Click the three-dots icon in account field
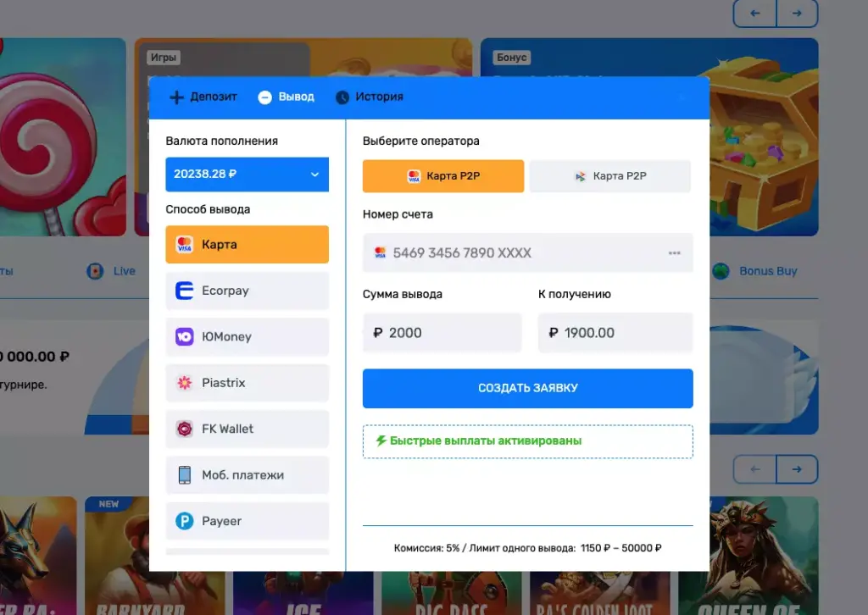Image resolution: width=868 pixels, height=615 pixels. coord(675,253)
